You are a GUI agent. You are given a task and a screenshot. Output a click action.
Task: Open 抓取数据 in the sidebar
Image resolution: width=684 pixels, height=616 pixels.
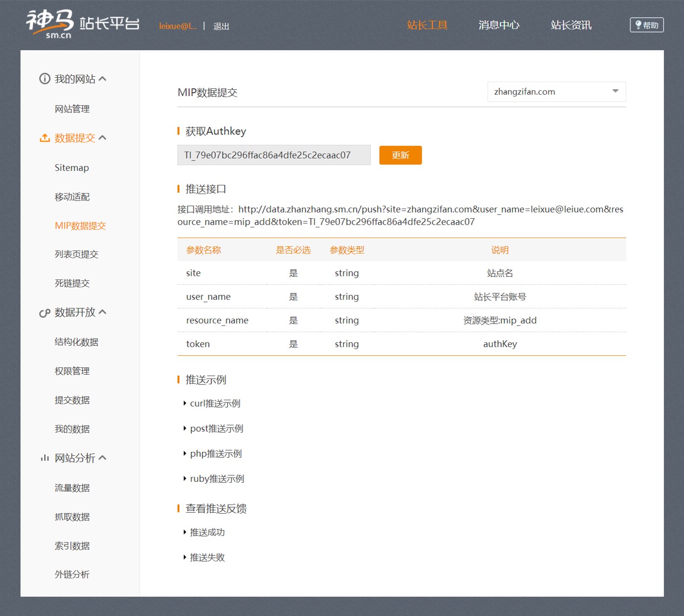tap(72, 517)
